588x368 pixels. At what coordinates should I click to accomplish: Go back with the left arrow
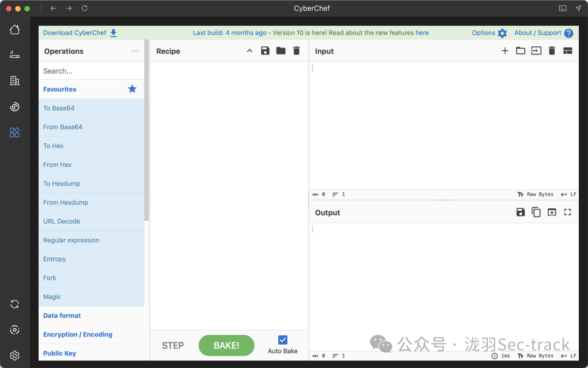tap(53, 8)
